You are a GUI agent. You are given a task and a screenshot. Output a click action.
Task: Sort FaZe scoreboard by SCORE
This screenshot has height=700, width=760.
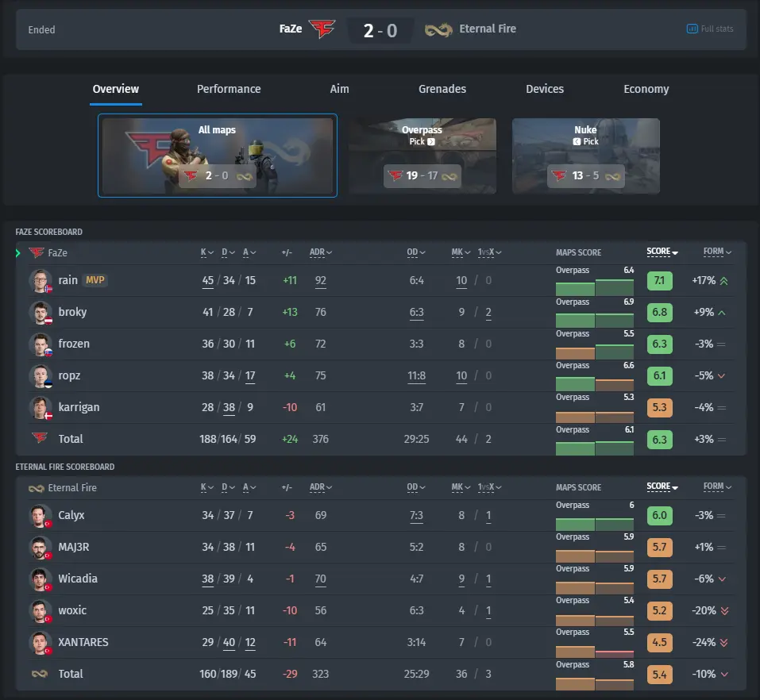point(662,252)
